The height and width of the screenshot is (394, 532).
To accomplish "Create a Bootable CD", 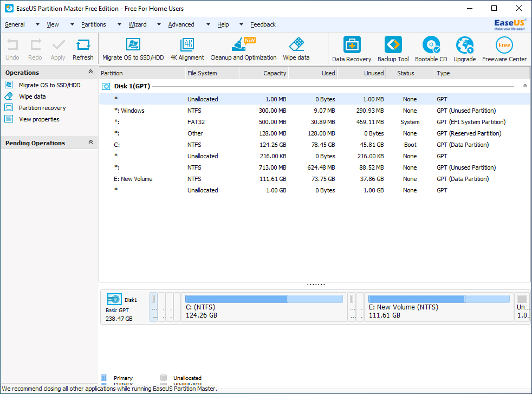I will coord(431,46).
